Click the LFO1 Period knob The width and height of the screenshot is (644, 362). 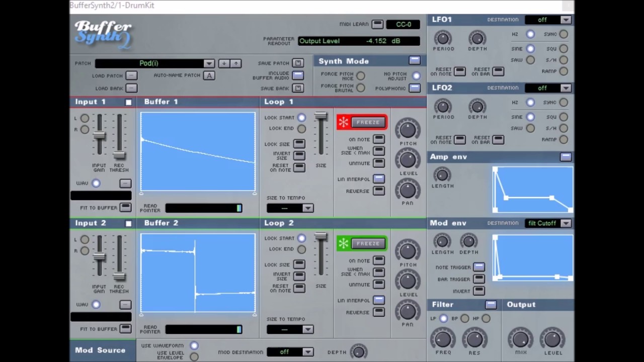pos(443,38)
